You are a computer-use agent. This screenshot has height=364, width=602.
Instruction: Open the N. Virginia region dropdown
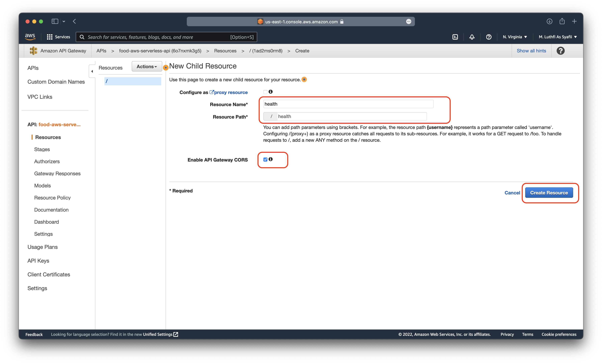(515, 37)
